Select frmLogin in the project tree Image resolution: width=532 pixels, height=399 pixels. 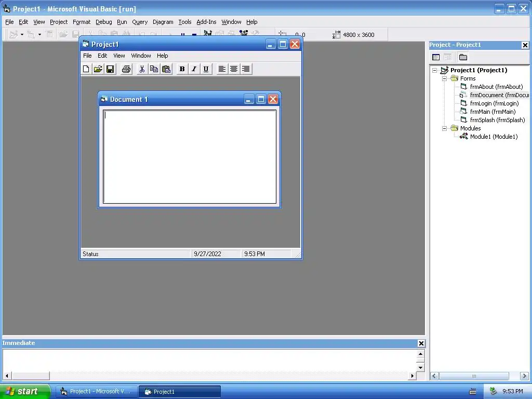[495, 103]
